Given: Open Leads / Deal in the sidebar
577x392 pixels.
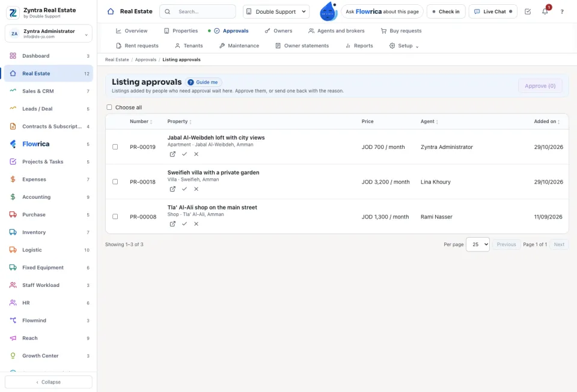Looking at the screenshot, I should pyautogui.click(x=49, y=109).
